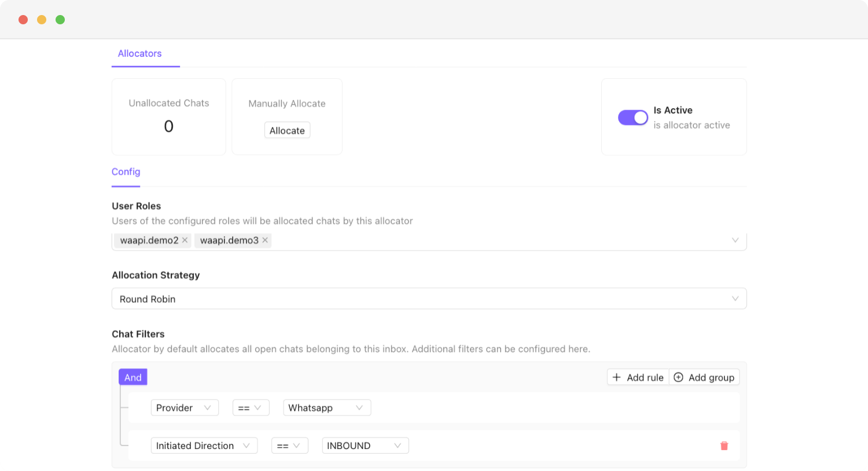Delete the Initiated Direction filter rule
The image size is (868, 471).
[x=724, y=446]
